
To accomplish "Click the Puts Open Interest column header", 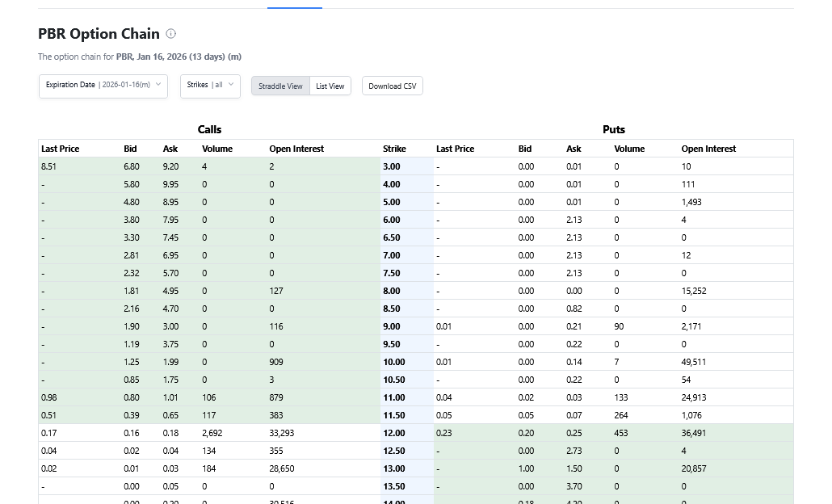I will pyautogui.click(x=708, y=149).
